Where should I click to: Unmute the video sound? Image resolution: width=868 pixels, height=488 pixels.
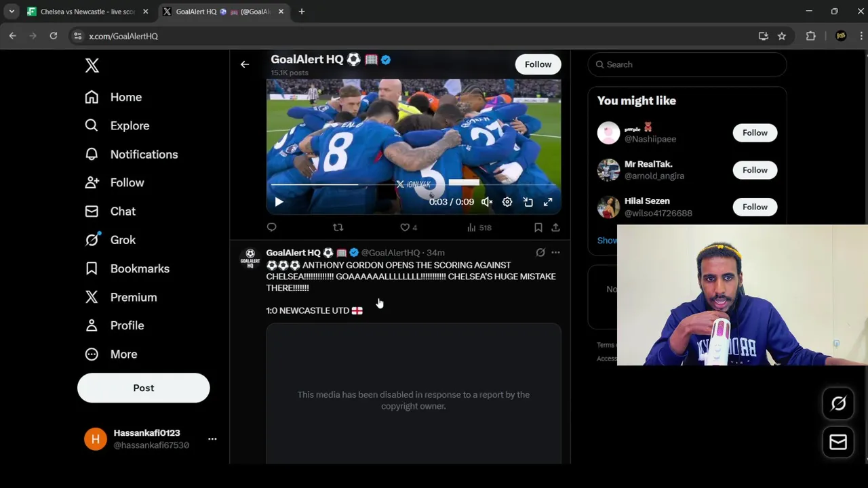click(487, 202)
